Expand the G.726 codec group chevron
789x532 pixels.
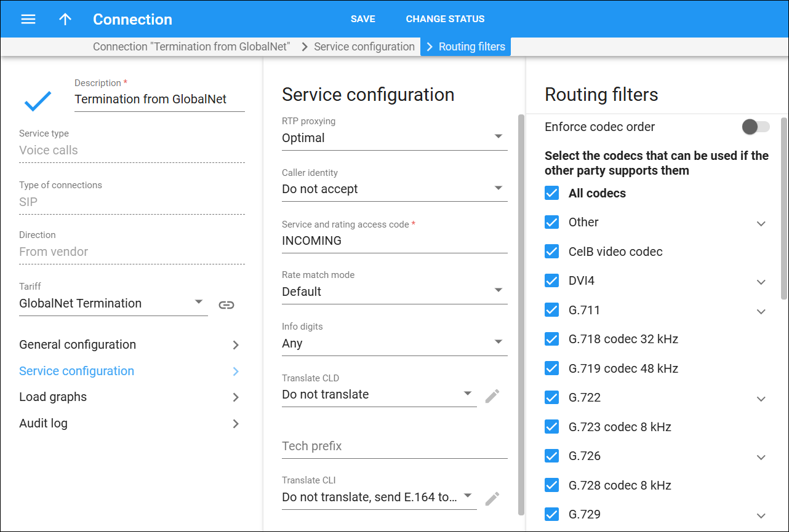[x=761, y=457]
